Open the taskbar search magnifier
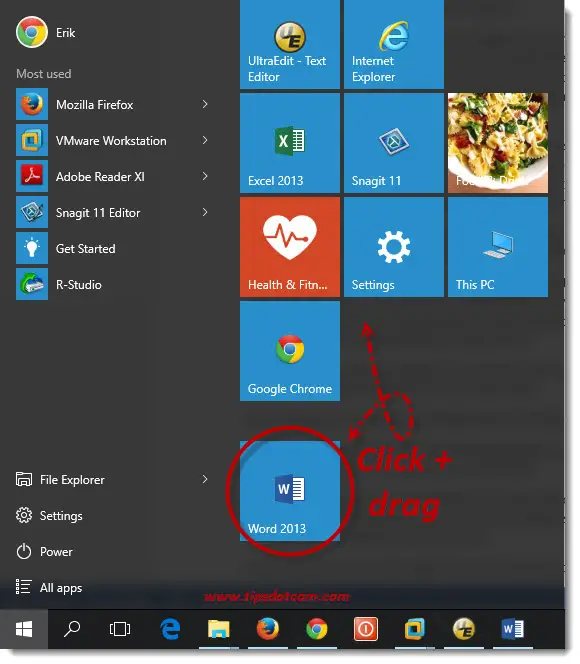Image resolution: width=580 pixels, height=664 pixels. coord(72,629)
